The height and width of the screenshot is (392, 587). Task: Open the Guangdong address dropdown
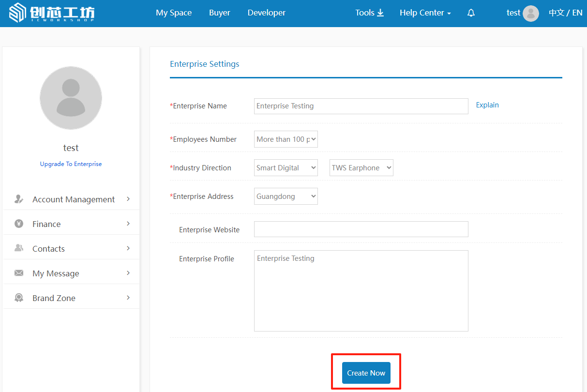click(286, 196)
